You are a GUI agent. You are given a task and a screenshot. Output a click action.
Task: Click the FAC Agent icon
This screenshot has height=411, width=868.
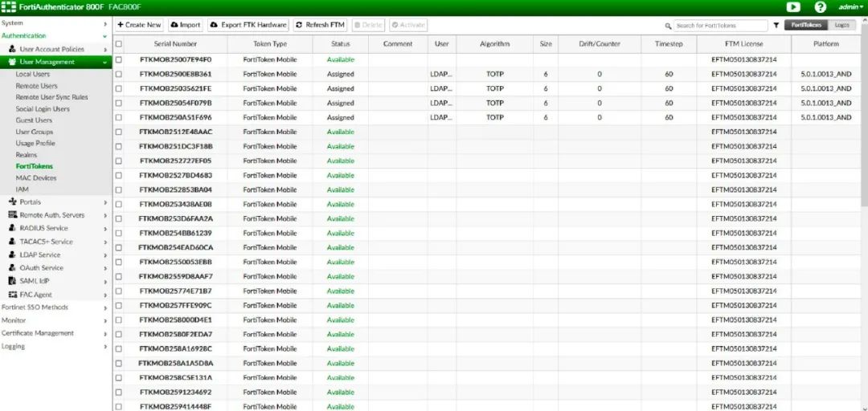click(14, 295)
